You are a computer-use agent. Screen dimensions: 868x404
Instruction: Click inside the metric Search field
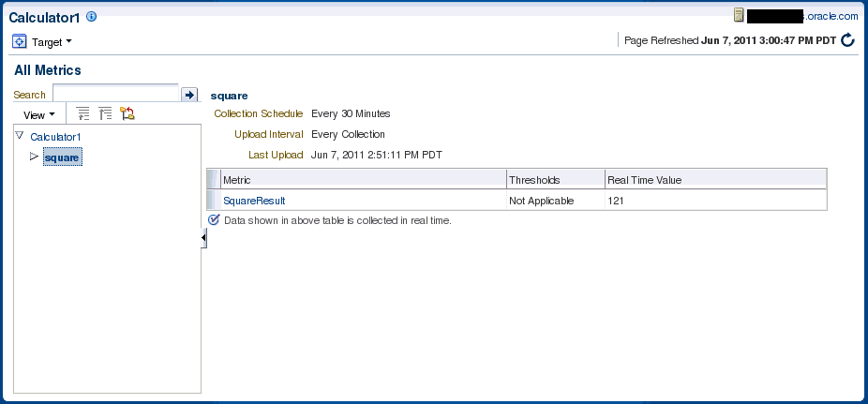tap(115, 94)
